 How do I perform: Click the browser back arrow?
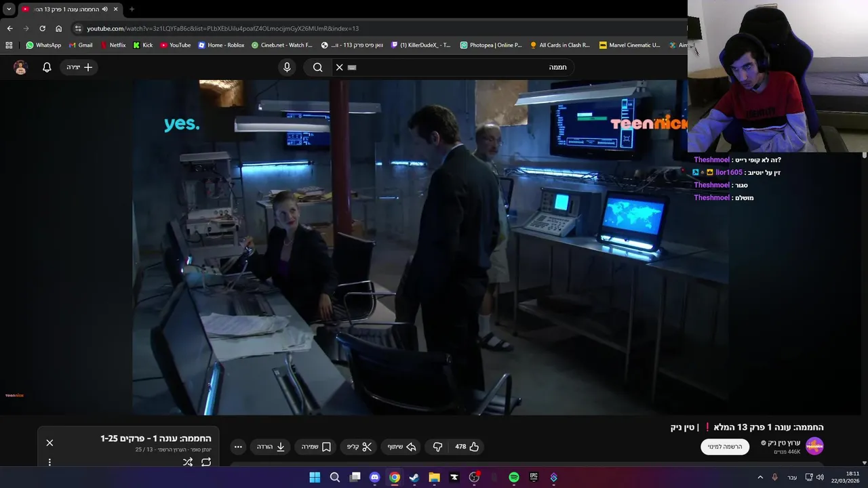click(9, 28)
